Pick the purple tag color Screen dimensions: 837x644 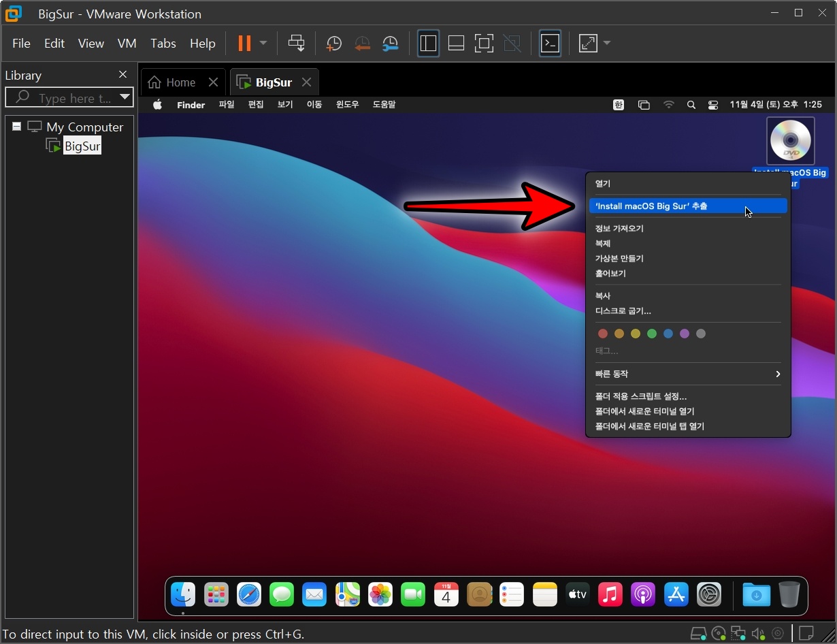click(685, 334)
